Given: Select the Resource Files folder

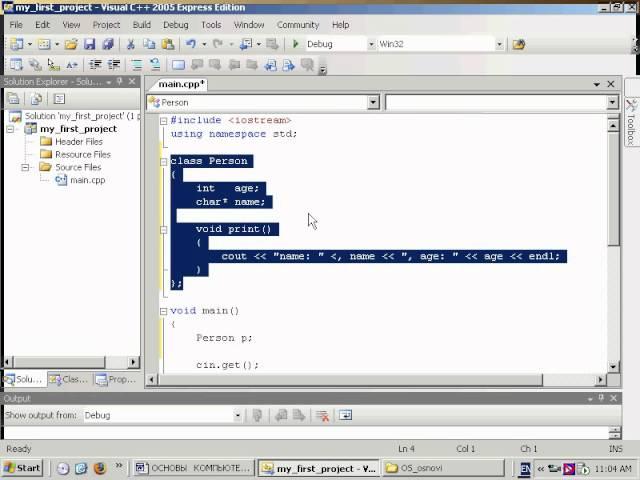Looking at the screenshot, I should [x=83, y=154].
